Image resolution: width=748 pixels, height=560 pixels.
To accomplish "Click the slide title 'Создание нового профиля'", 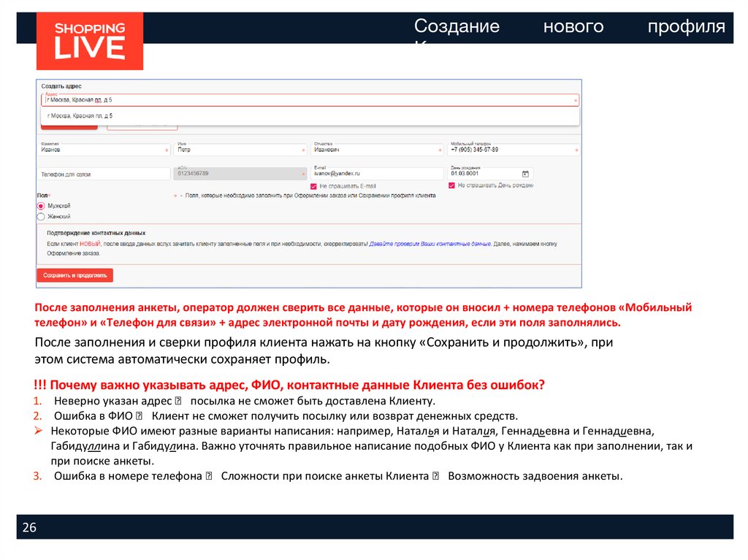I will [570, 27].
